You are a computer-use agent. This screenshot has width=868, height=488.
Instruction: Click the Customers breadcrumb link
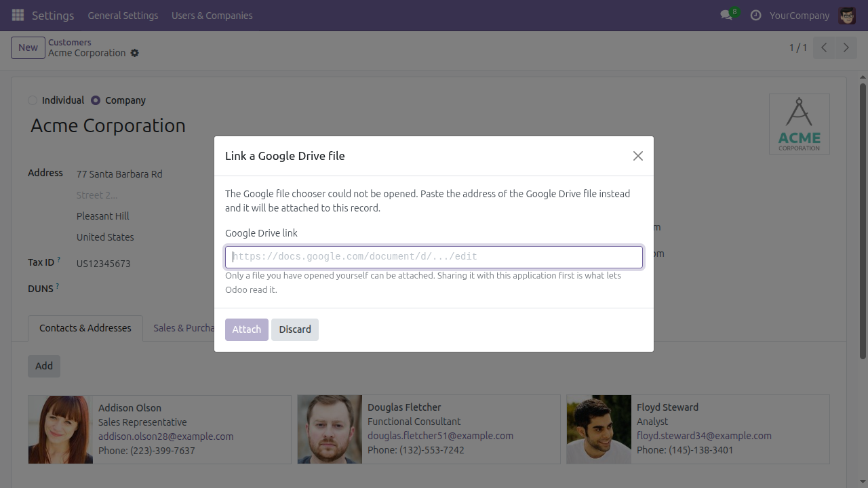point(70,42)
